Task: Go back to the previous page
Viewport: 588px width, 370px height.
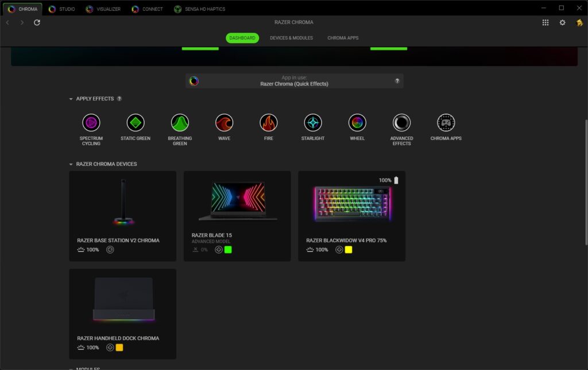Action: pyautogui.click(x=7, y=22)
